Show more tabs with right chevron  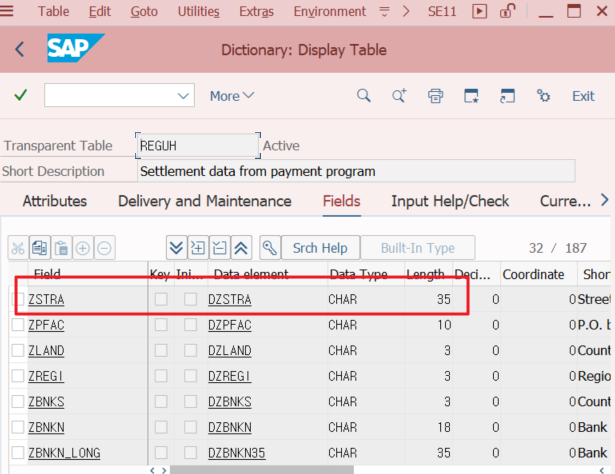(605, 200)
